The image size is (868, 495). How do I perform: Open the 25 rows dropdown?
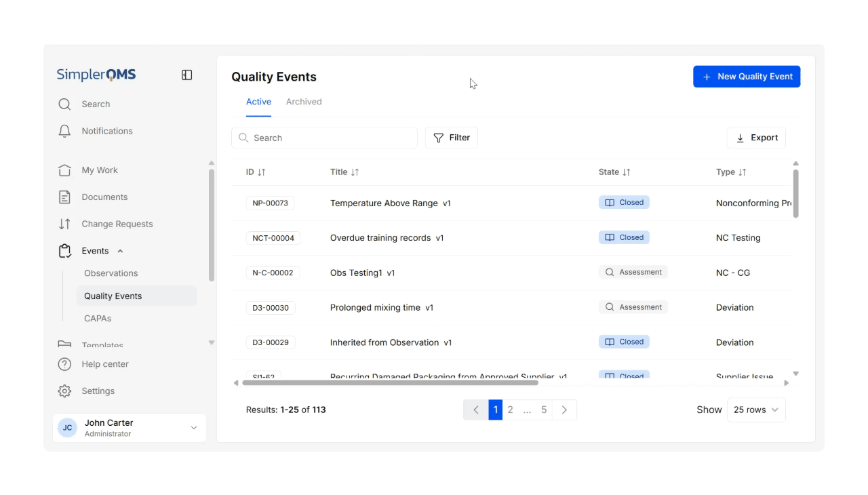(x=756, y=410)
